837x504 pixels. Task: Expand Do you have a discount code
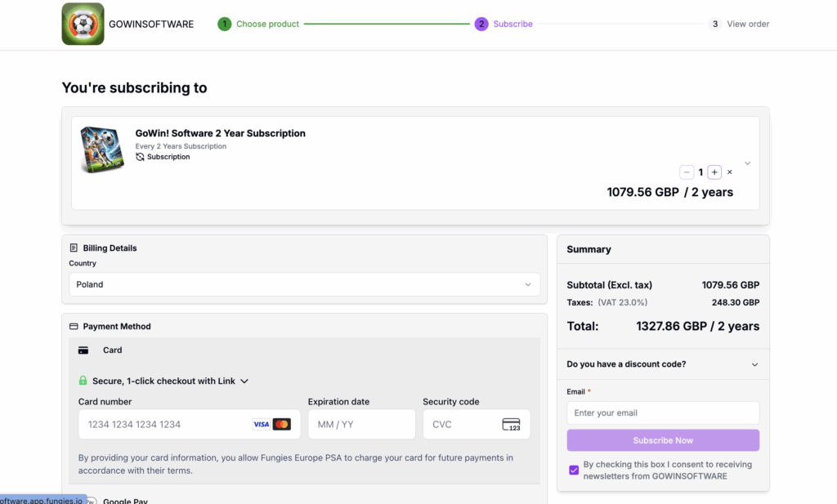(663, 364)
